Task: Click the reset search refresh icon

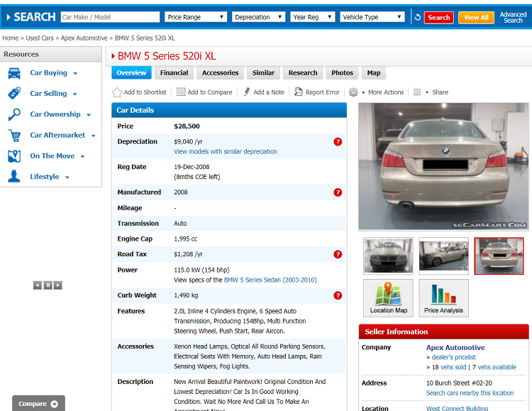Action: [418, 17]
